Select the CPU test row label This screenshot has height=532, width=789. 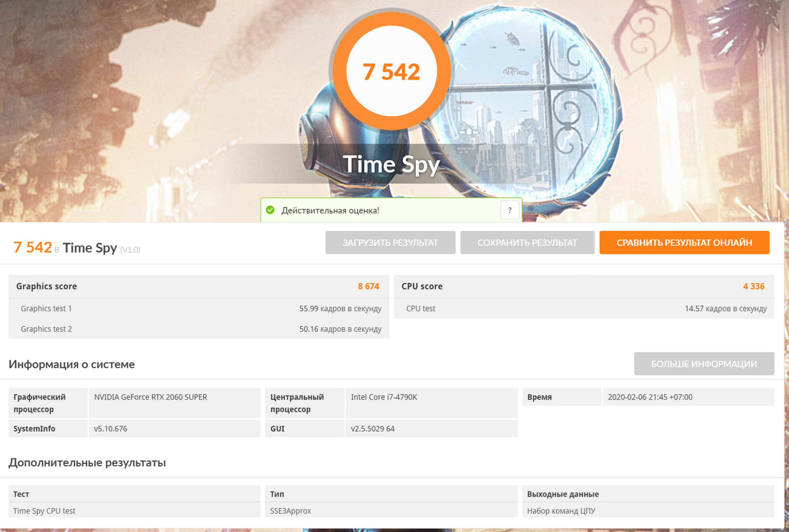point(421,308)
